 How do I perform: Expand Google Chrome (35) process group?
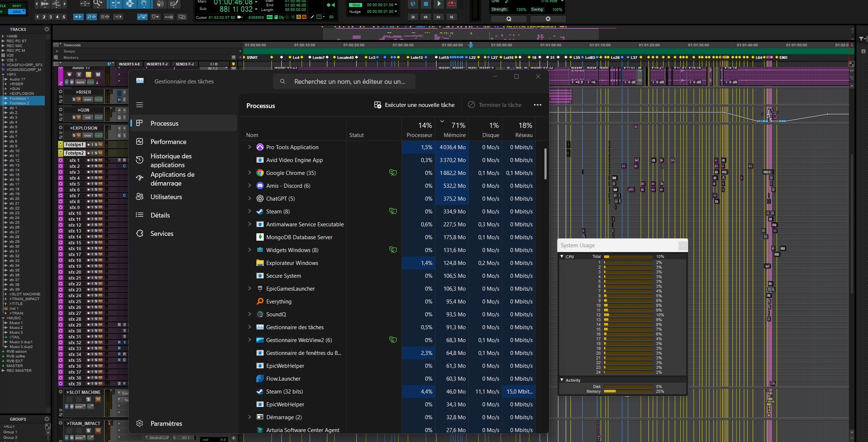point(249,173)
